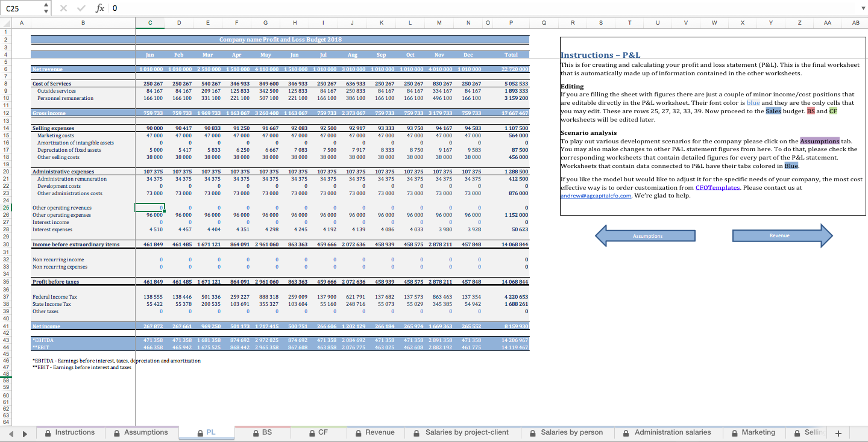
Task: Click the 'Development costs' row label
Action: (59, 186)
